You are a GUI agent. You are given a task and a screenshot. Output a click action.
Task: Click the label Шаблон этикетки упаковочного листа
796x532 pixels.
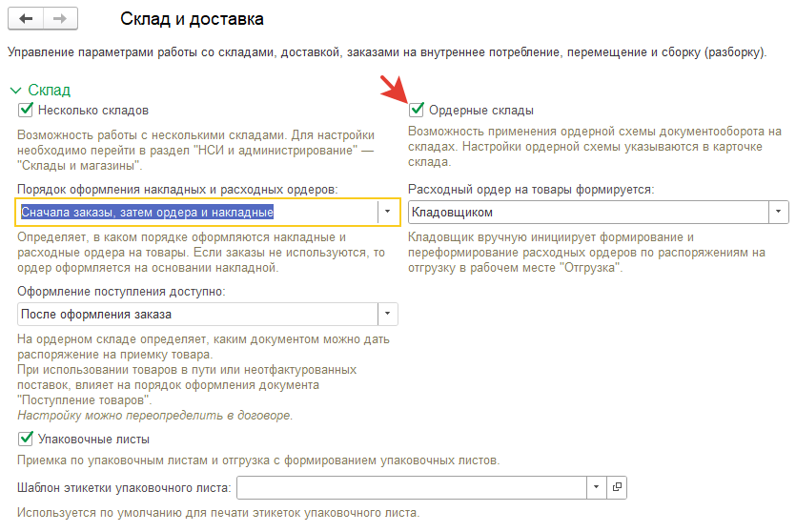[x=124, y=488]
